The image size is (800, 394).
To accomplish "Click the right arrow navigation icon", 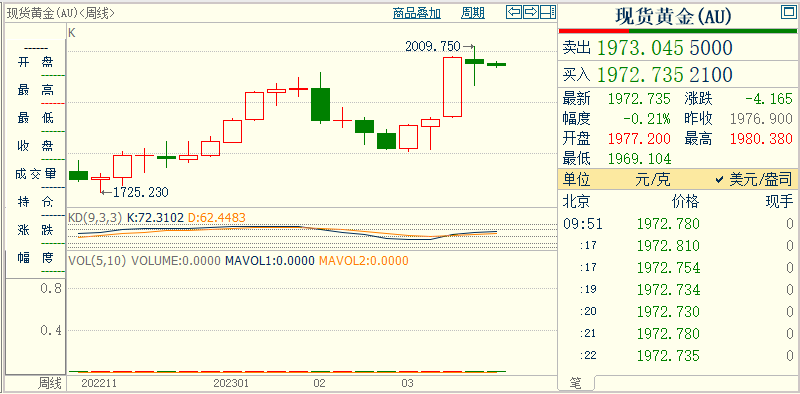I will point(531,12).
